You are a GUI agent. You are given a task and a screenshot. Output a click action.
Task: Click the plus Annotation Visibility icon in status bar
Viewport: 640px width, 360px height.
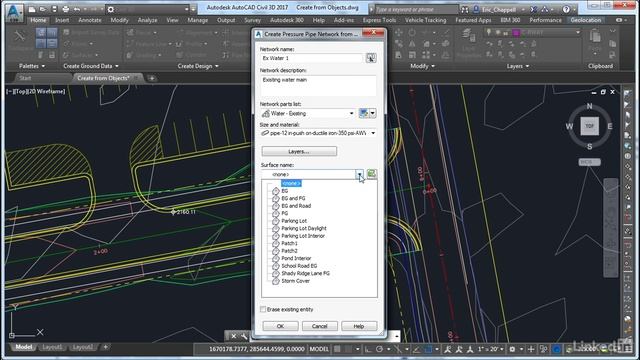pos(531,349)
